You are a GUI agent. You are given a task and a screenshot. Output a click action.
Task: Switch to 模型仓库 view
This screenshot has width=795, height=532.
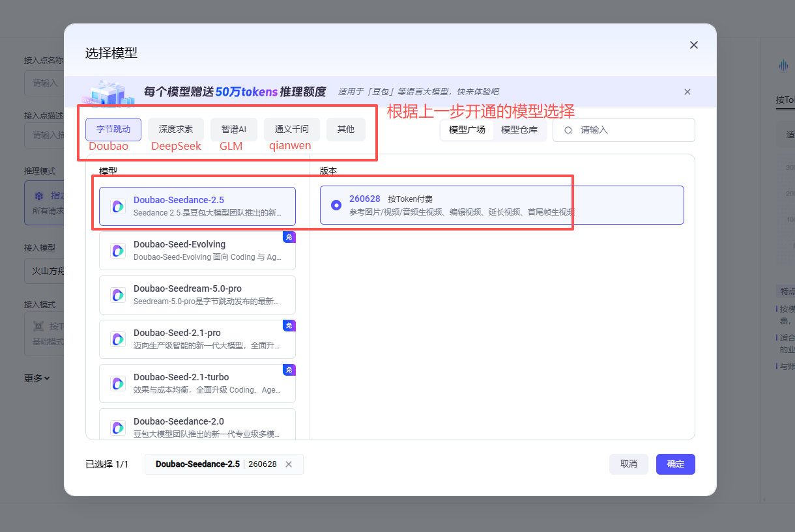click(519, 130)
